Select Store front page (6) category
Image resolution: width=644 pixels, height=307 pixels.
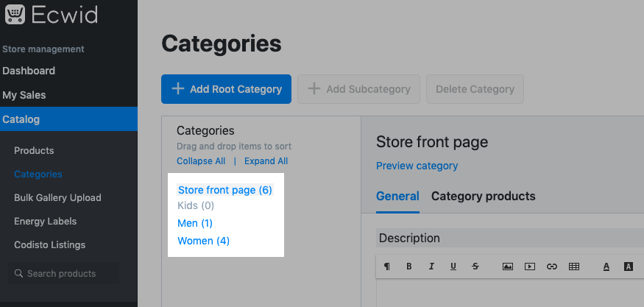tap(225, 190)
